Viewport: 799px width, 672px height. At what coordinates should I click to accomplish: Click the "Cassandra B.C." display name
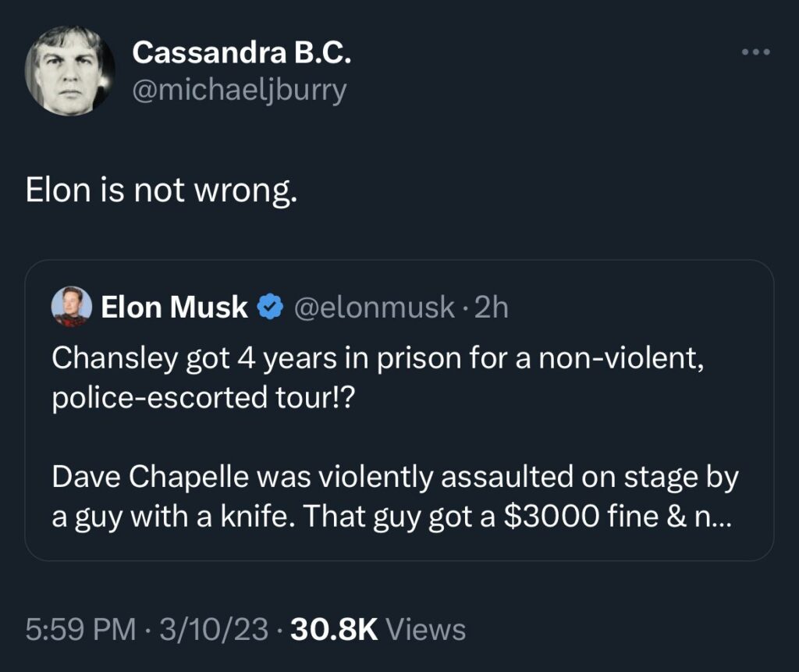[242, 52]
